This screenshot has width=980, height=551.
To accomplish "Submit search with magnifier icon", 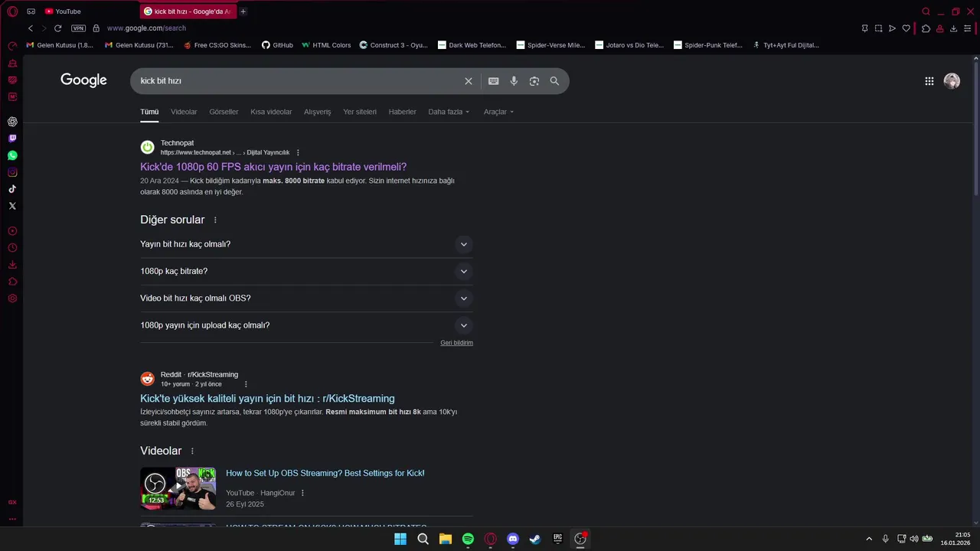I will pyautogui.click(x=554, y=81).
